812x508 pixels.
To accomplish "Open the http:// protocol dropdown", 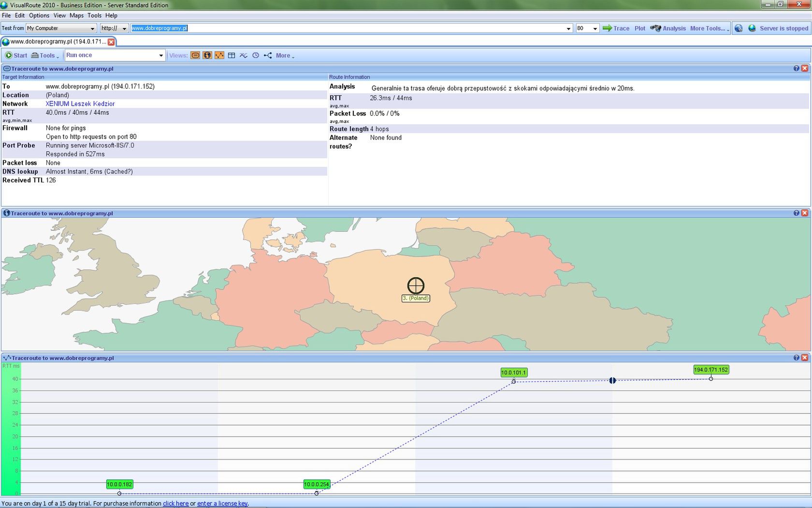I will pos(114,28).
